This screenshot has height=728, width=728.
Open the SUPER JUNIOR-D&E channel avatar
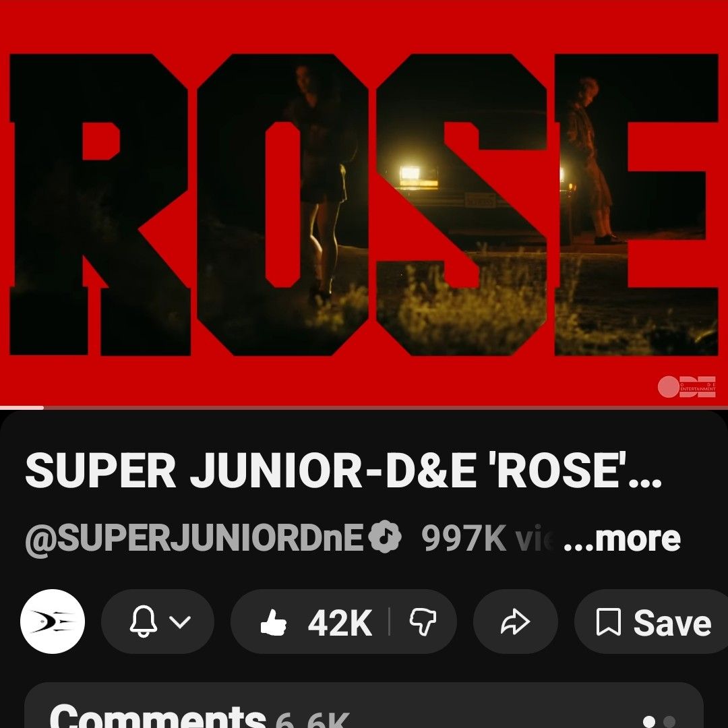(x=53, y=621)
